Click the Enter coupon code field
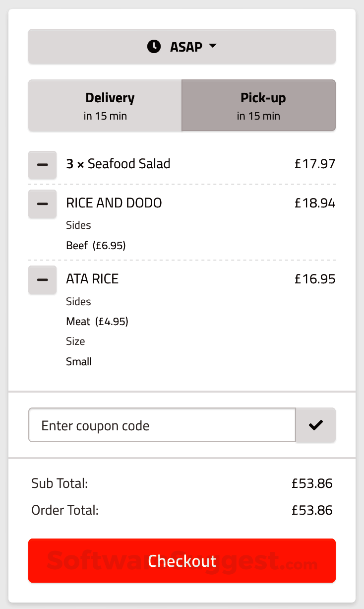This screenshot has height=609, width=364. click(162, 425)
